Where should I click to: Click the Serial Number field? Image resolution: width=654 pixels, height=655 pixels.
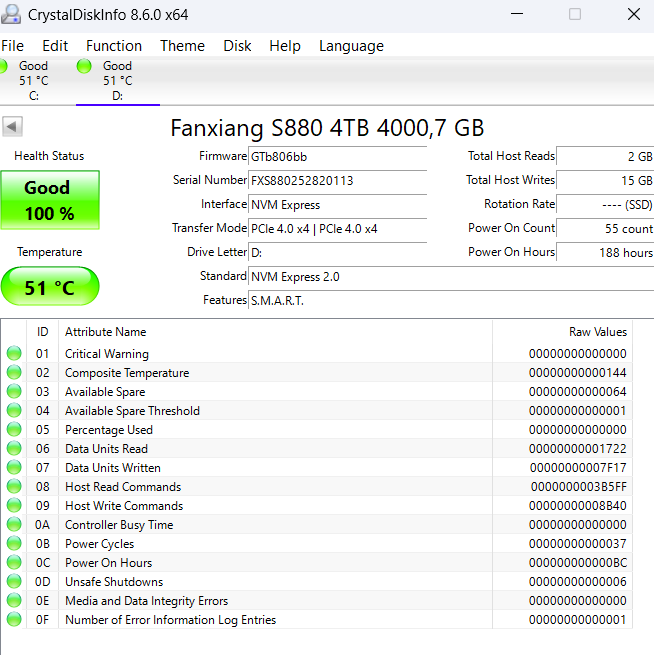point(337,181)
